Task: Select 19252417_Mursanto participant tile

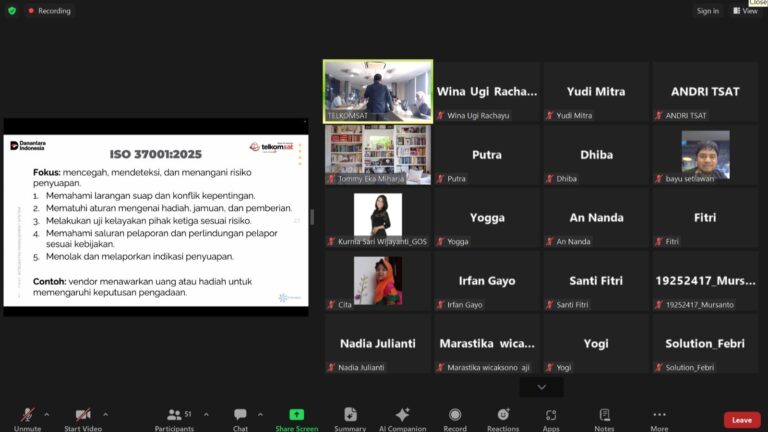Action: click(x=705, y=281)
